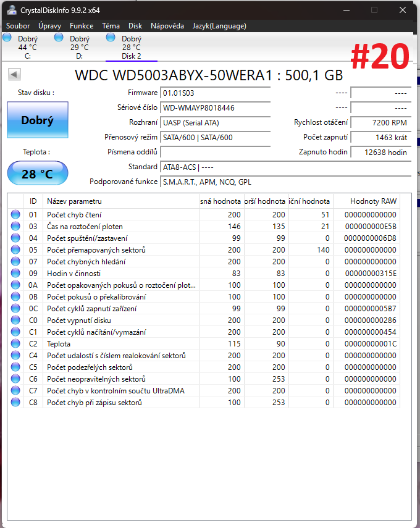The height and width of the screenshot is (528, 420).
Task: Click the Hodnoty RAW column header
Action: point(366,201)
